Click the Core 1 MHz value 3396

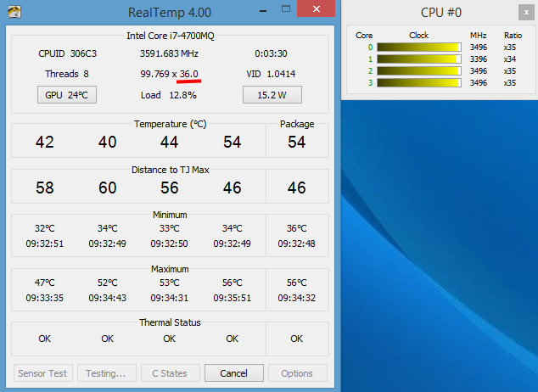pos(479,59)
